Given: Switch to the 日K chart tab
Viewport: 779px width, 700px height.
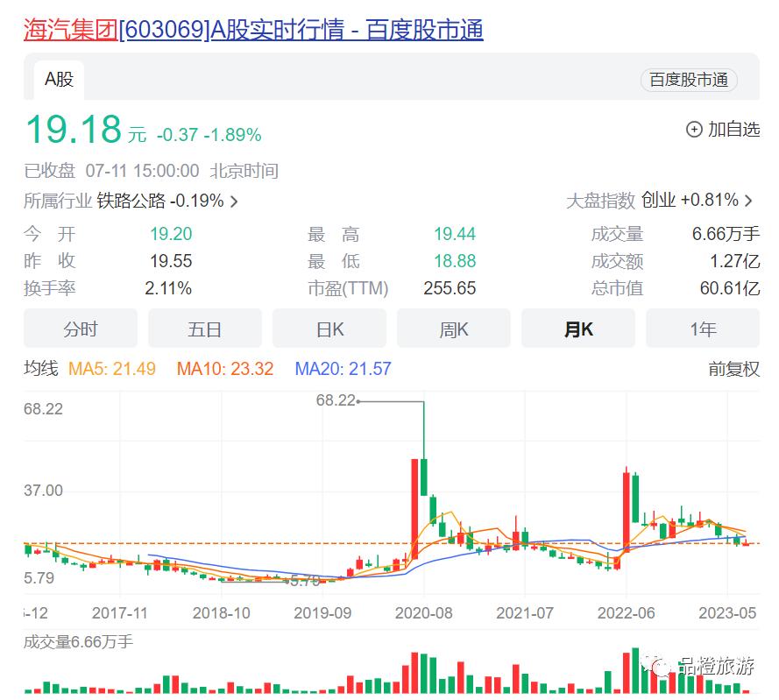Looking at the screenshot, I should click(x=329, y=329).
